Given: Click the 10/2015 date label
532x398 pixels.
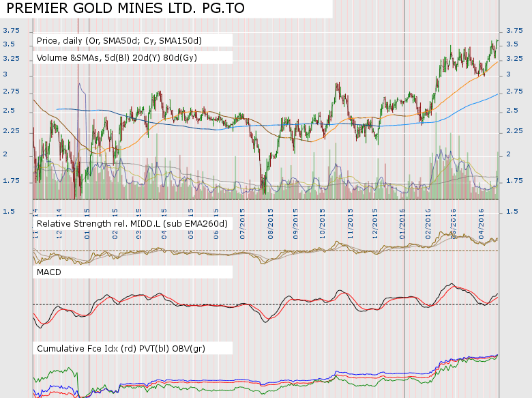Looking at the screenshot, I should click(x=323, y=224).
